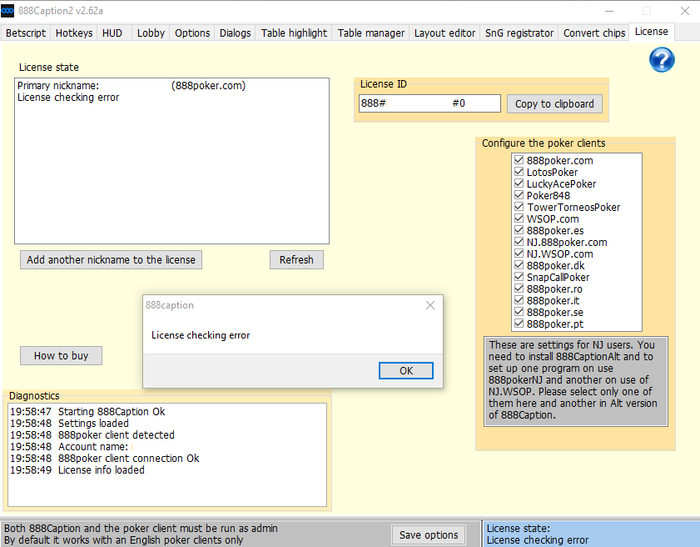Toggle the LuckyAcePoker checkbox
Image resolution: width=700 pixels, height=547 pixels.
coord(519,183)
